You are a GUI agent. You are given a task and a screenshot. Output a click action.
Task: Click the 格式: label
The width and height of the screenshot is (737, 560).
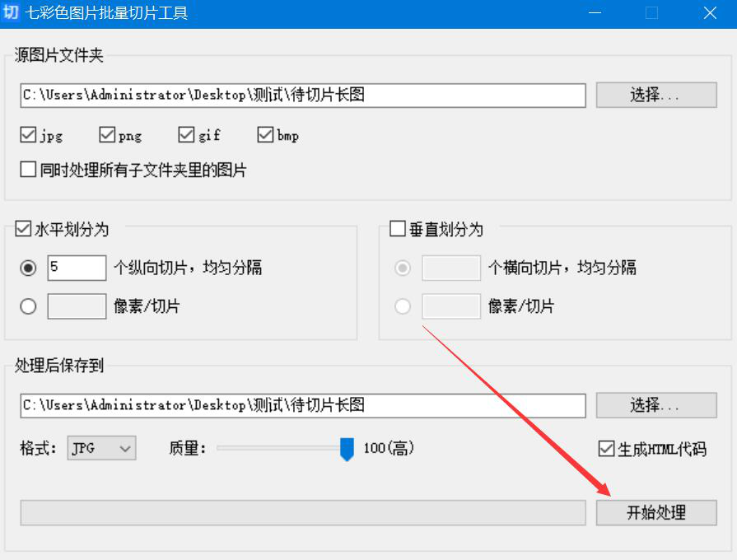point(38,448)
